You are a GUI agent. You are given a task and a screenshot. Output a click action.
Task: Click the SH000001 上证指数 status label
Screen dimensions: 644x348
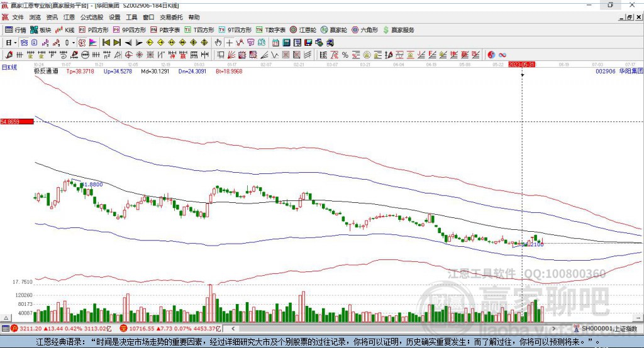(x=608, y=328)
